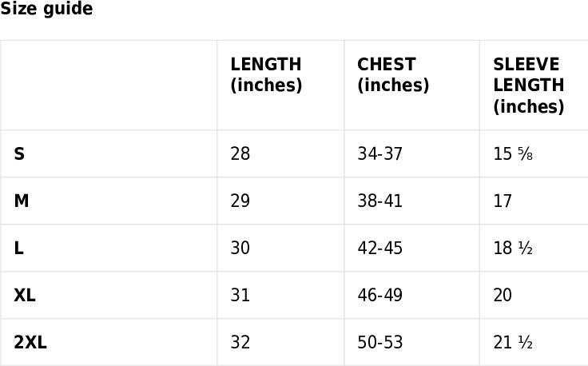The height and width of the screenshot is (366, 588).
Task: Select the sleeve value 21 ½
Action: tap(513, 342)
